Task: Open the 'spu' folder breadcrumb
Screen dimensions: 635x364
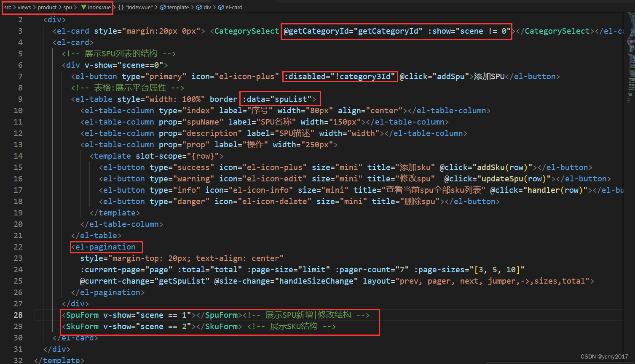Action: click(x=68, y=7)
